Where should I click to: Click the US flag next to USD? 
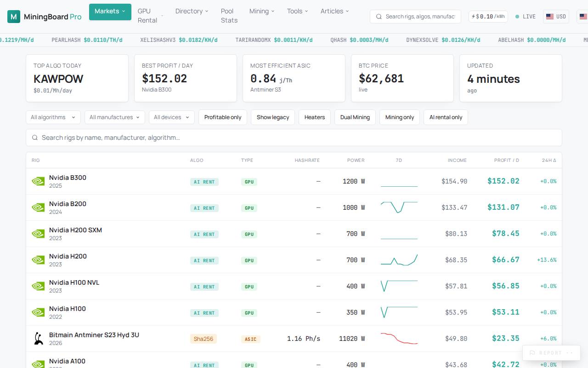[x=550, y=17]
